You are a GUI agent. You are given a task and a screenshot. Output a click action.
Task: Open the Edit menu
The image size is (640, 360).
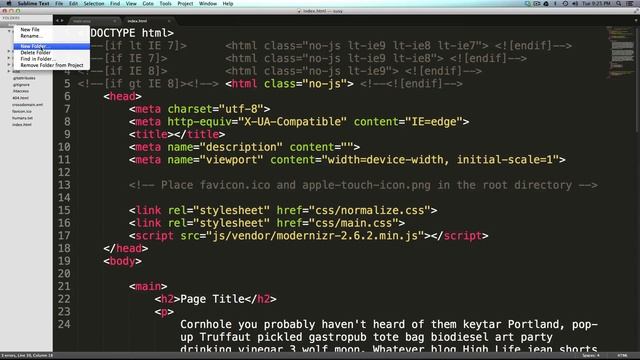[x=73, y=4]
